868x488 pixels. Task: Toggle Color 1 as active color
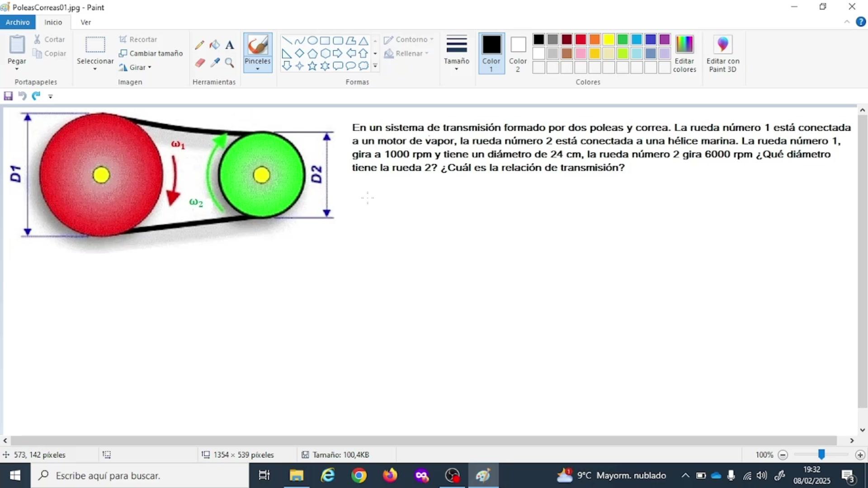[491, 53]
